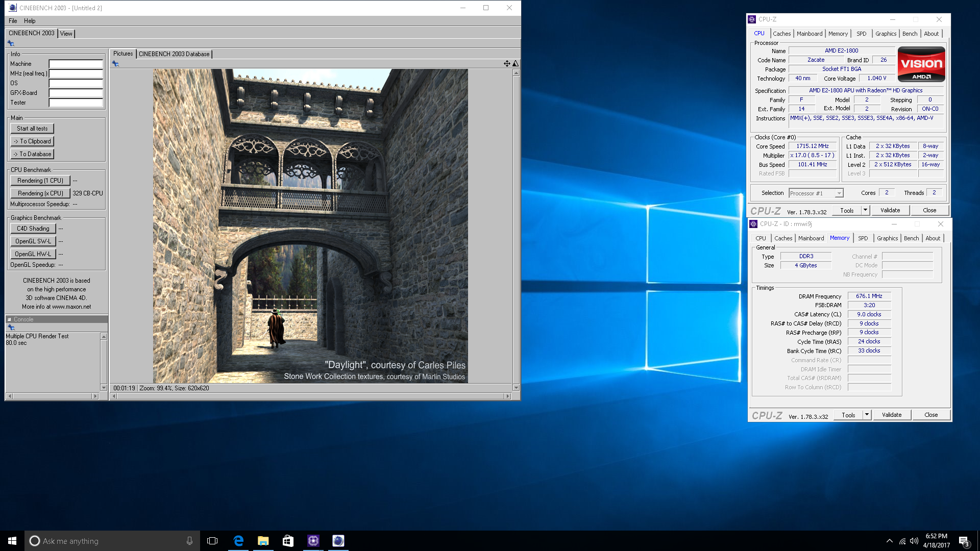This screenshot has width=980, height=551.
Task: Run Rendering (1 CPU) benchmark
Action: click(40, 181)
